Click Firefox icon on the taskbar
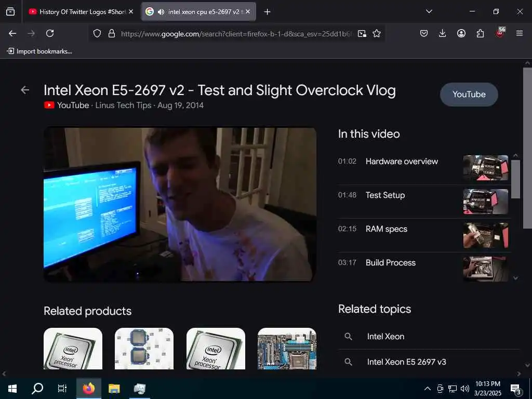Viewport: 532px width, 399px height. (88, 389)
